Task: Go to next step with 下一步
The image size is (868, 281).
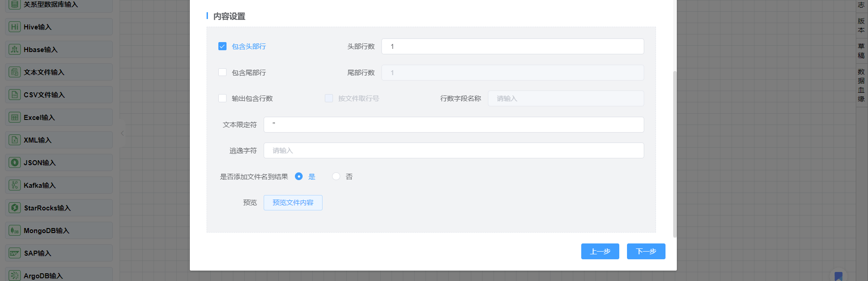Action: 646,251
